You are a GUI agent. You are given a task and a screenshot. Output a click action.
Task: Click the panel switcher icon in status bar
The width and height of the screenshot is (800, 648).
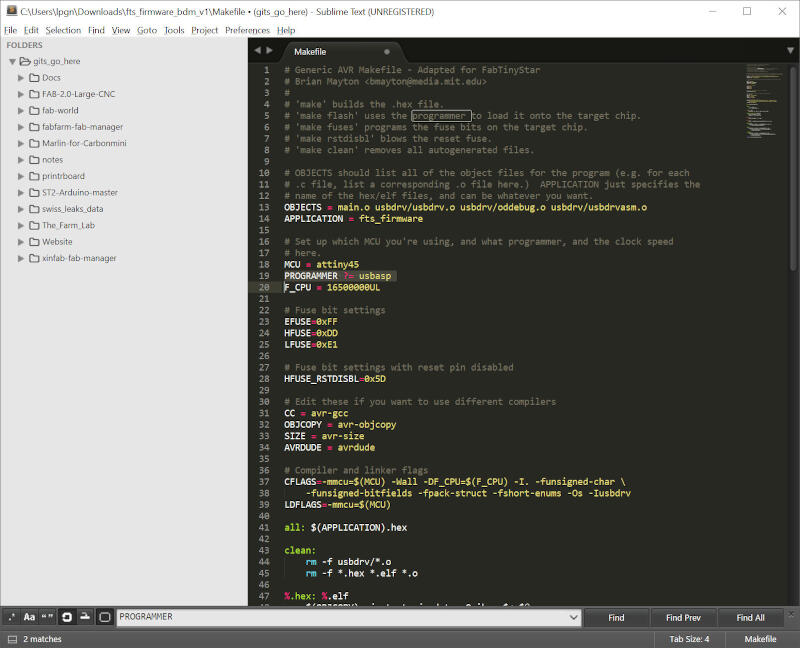(12, 639)
